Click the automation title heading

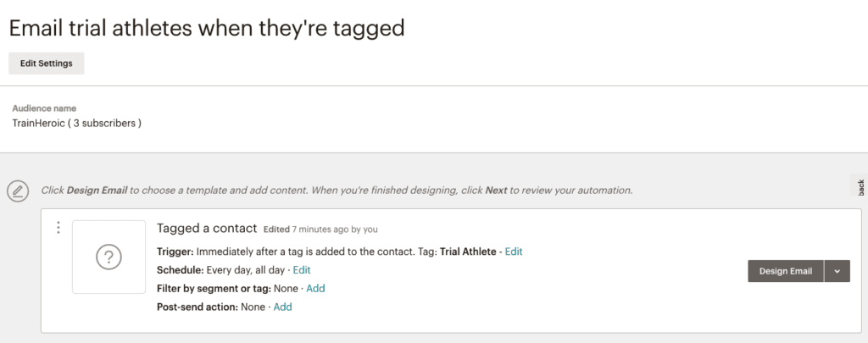207,28
